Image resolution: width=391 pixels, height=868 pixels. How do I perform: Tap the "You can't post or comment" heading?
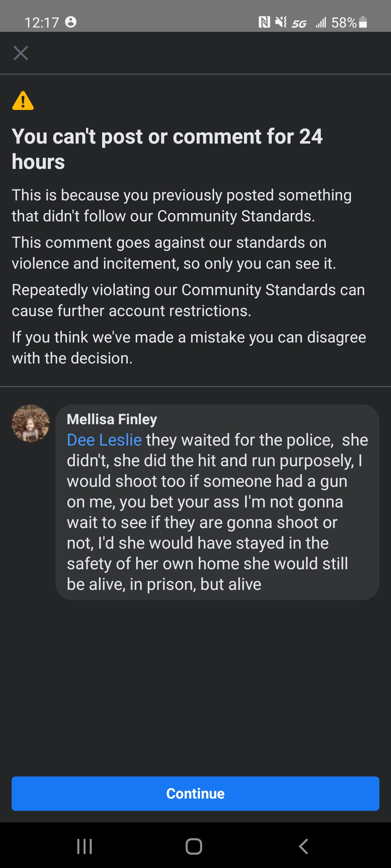167,149
